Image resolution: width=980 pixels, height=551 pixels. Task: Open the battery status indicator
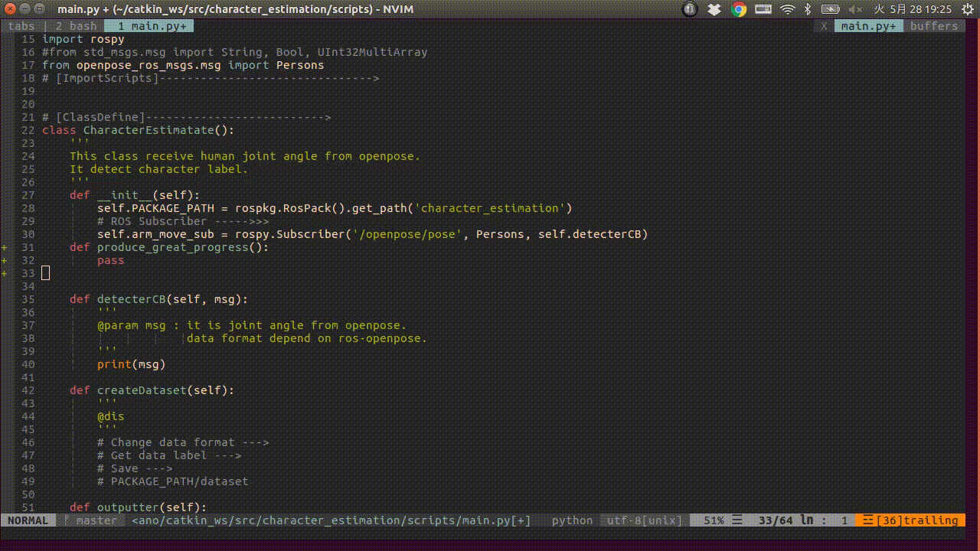(x=831, y=9)
